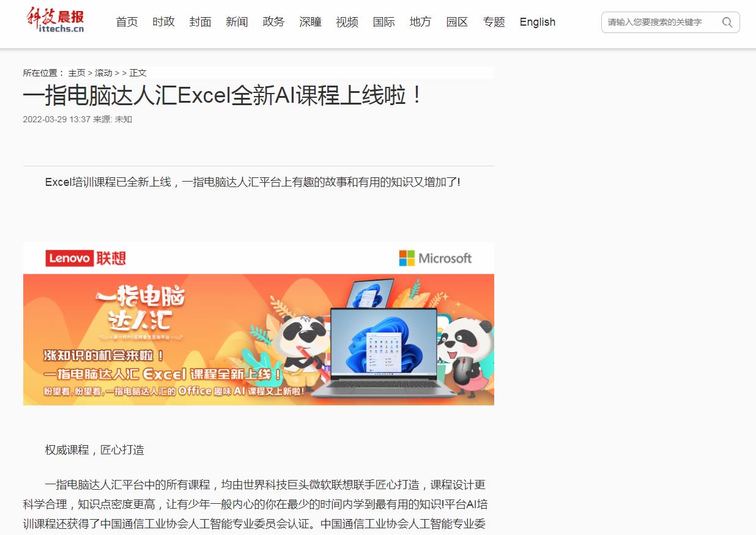Click the search magnifier icon
The width and height of the screenshot is (756, 535).
[x=727, y=23]
